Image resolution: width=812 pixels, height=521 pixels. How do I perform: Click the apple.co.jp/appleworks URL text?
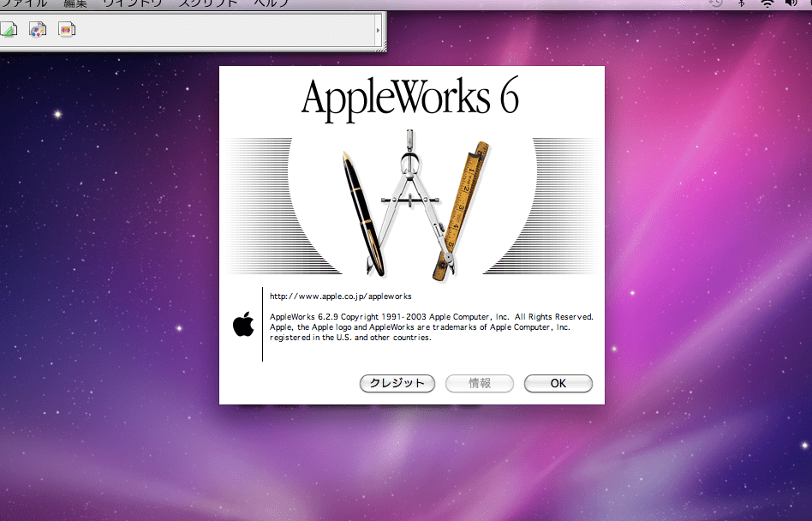pos(341,296)
